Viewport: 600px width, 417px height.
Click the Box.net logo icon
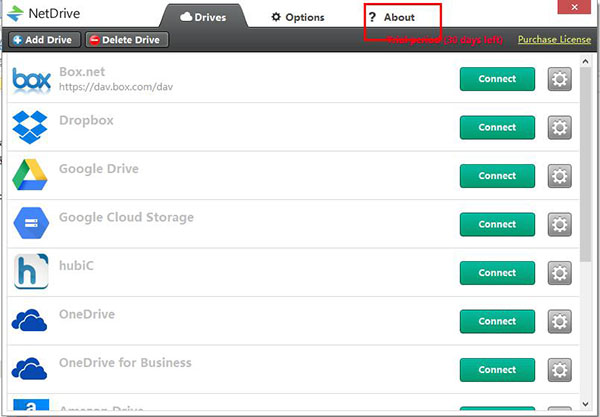point(31,80)
